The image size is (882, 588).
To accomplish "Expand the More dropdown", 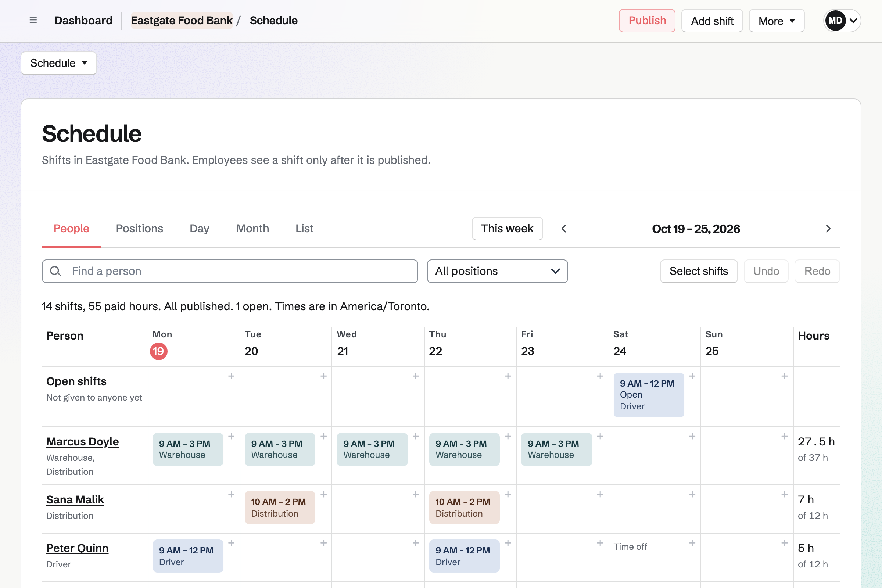I will (777, 21).
